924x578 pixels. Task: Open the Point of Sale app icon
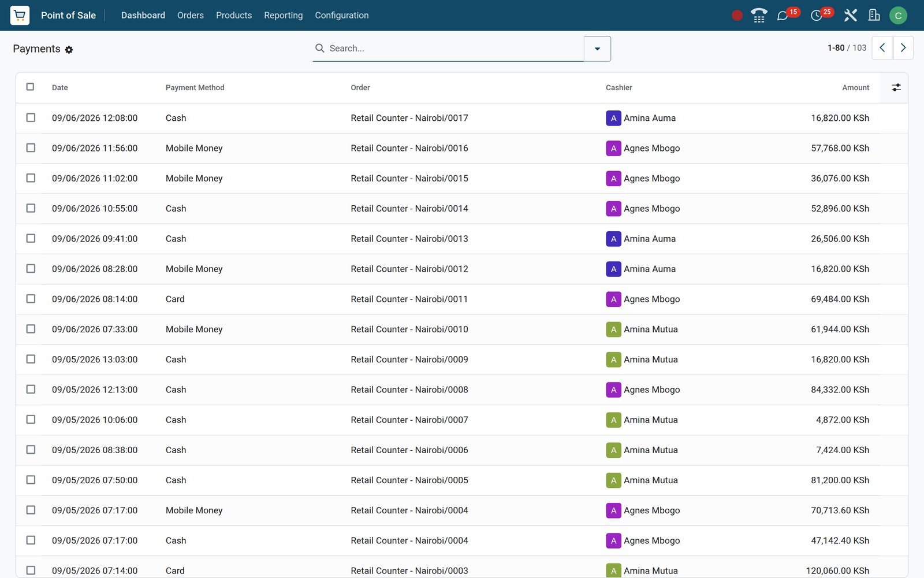(x=20, y=15)
